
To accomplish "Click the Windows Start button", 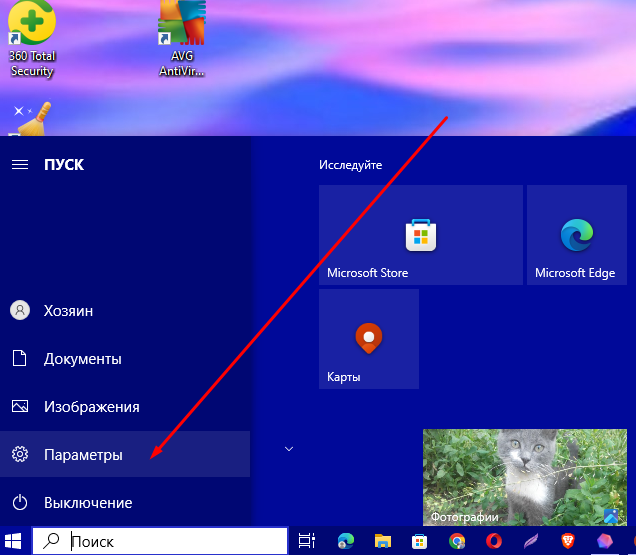I will (13, 541).
